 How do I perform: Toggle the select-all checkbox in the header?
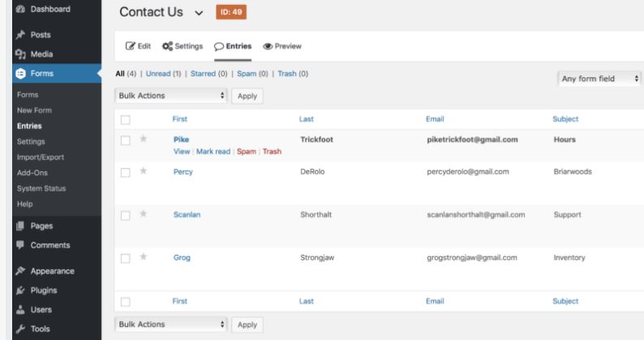point(126,119)
